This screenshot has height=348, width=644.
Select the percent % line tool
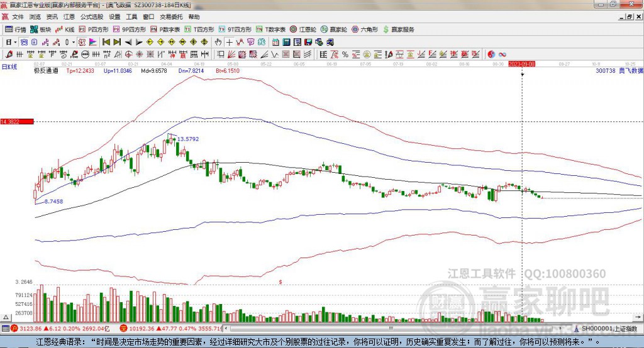(345, 54)
